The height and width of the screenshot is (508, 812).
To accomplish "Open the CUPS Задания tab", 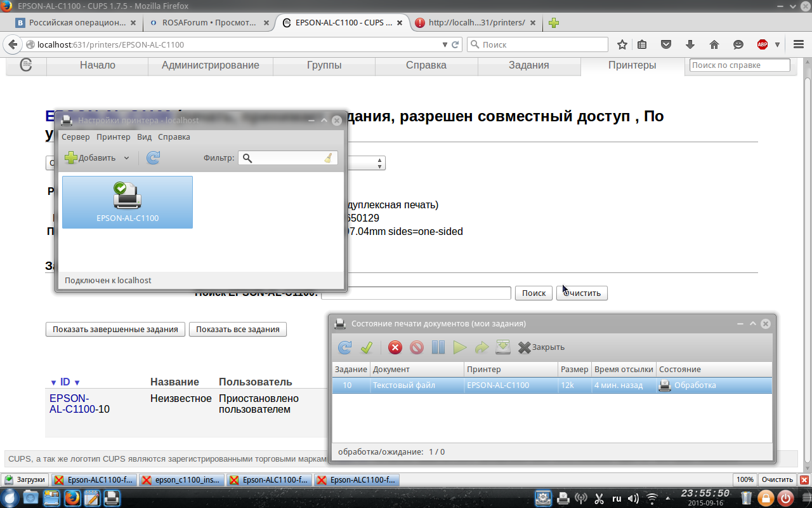I will click(529, 65).
